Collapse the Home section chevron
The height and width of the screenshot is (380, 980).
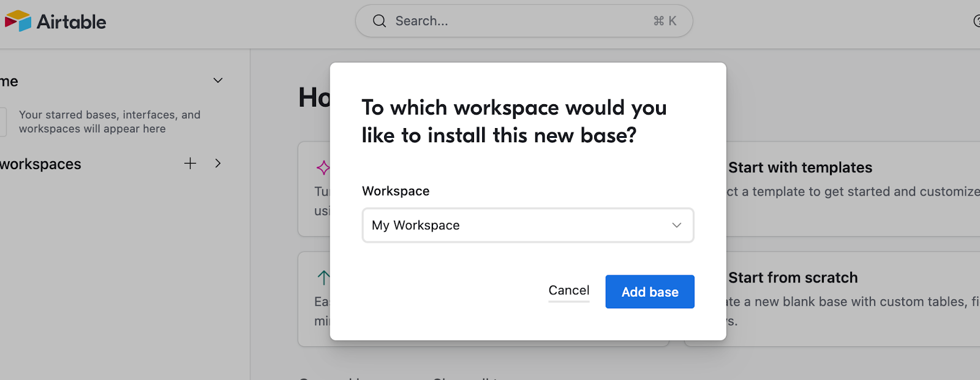[217, 81]
